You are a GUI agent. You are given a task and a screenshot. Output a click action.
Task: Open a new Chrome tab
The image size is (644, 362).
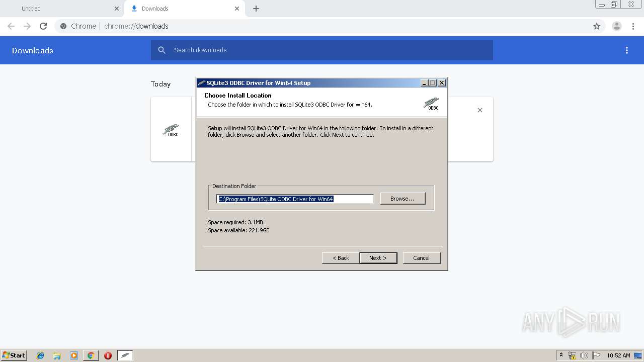pos(256,9)
